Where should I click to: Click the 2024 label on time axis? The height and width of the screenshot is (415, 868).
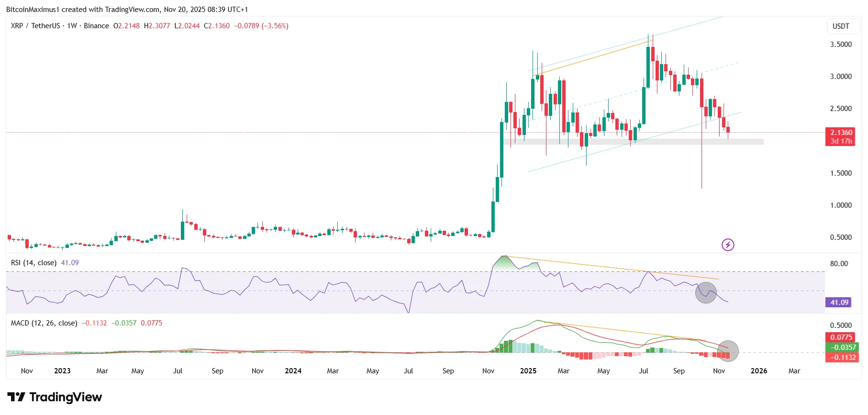point(293,371)
